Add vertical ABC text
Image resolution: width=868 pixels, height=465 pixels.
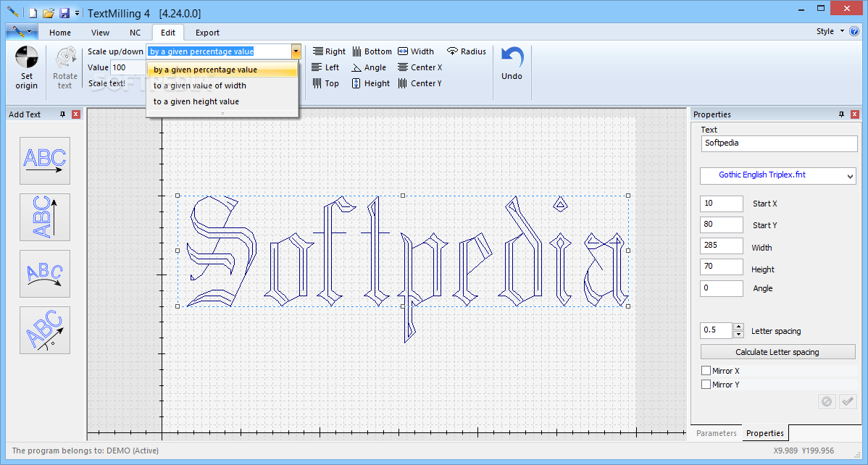(x=45, y=217)
